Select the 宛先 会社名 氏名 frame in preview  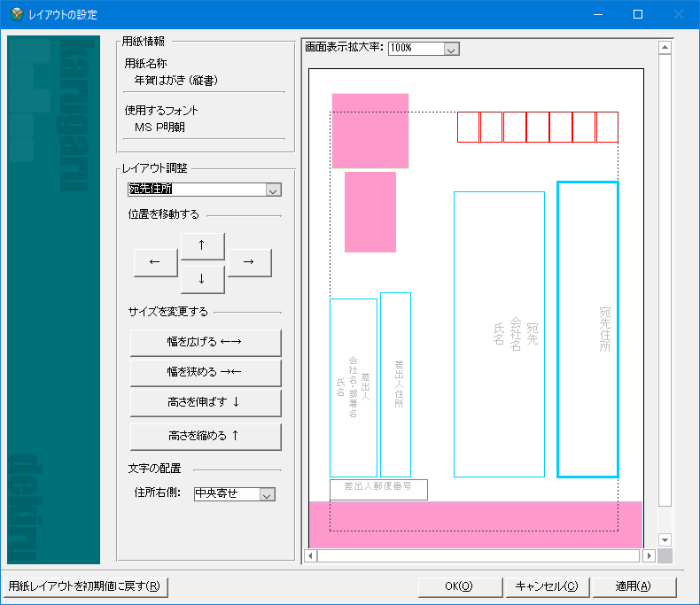pyautogui.click(x=499, y=334)
